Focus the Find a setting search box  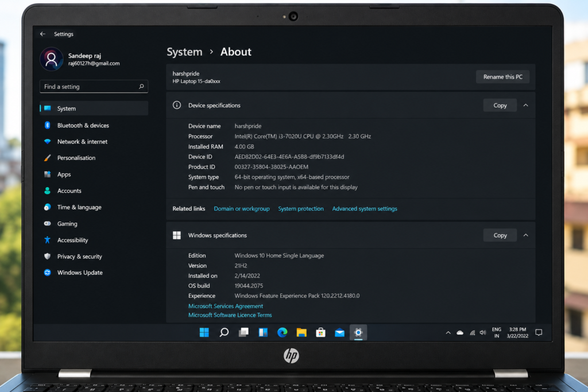[94, 87]
